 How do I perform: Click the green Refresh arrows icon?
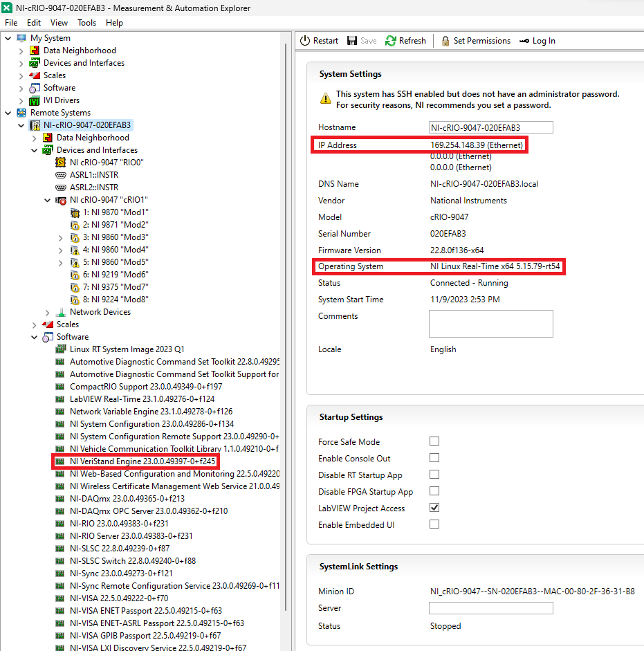pyautogui.click(x=390, y=41)
